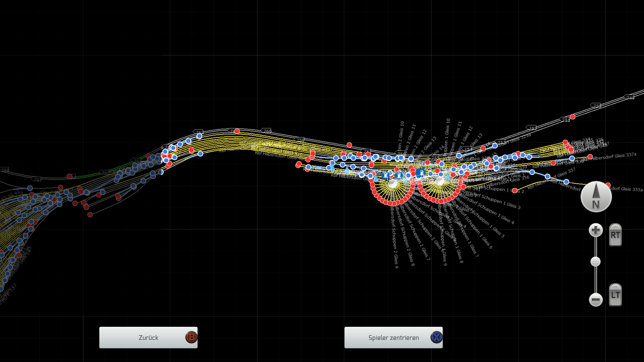This screenshot has height=362, width=644.
Task: Select the left turntable hub
Action: (392, 183)
